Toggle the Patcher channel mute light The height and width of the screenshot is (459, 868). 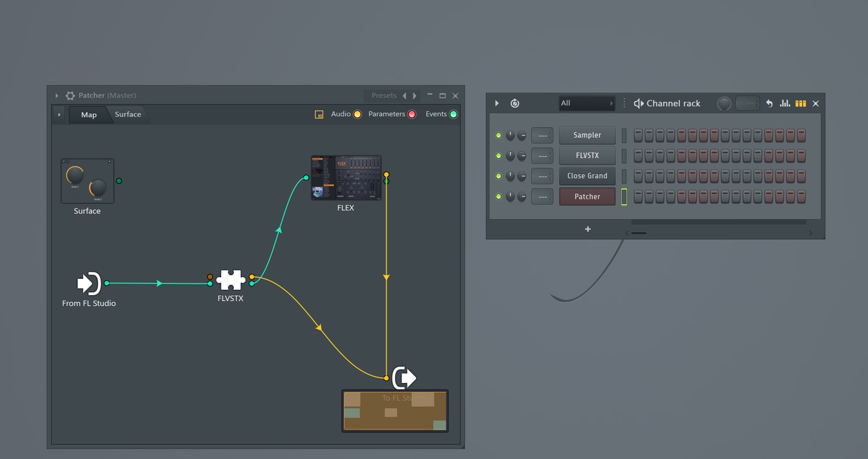pos(498,197)
